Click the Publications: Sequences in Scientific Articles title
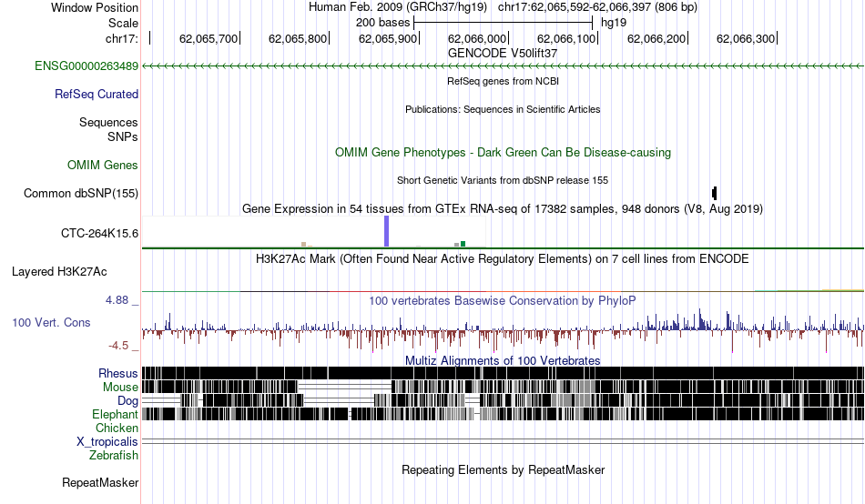 point(503,109)
